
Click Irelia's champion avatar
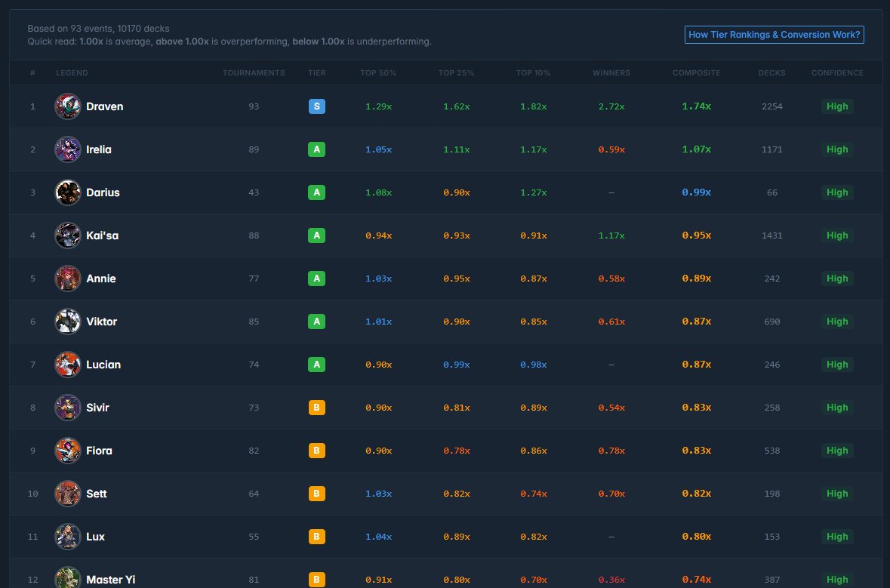click(67, 149)
